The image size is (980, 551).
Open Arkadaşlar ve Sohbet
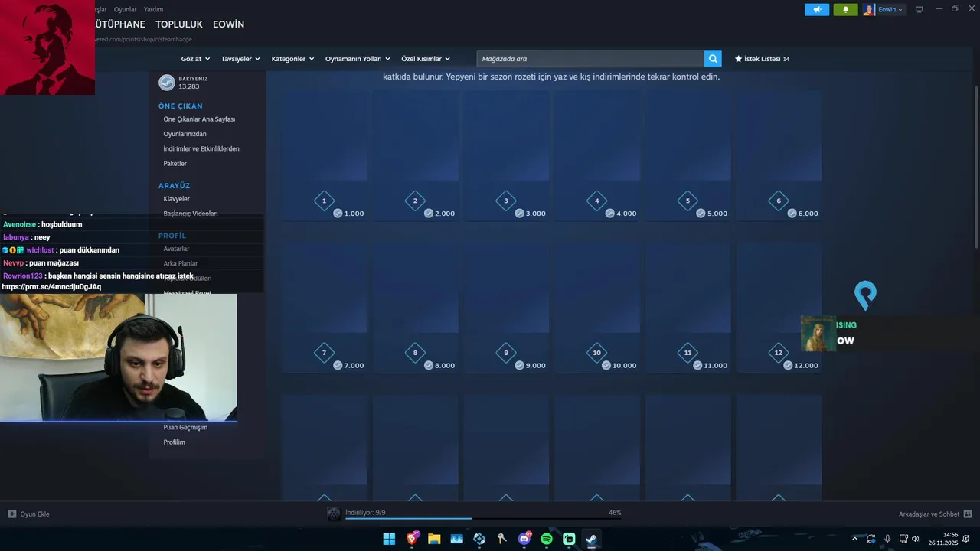point(935,514)
